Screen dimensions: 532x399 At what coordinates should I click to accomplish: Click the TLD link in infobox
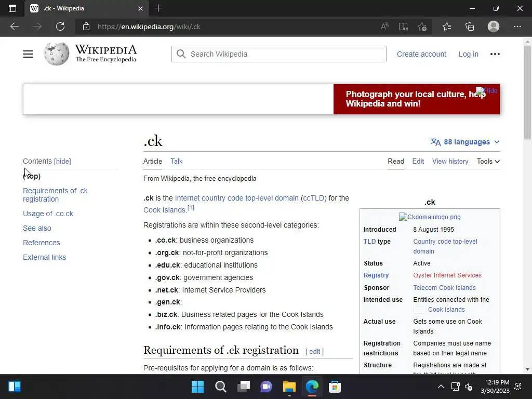369,241
